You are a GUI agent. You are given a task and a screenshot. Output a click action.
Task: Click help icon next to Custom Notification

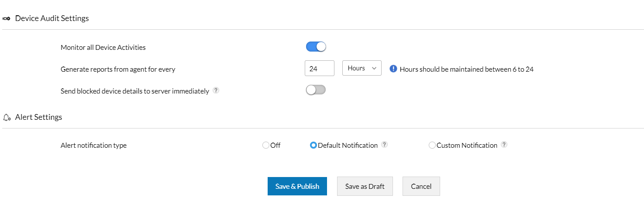click(x=504, y=145)
